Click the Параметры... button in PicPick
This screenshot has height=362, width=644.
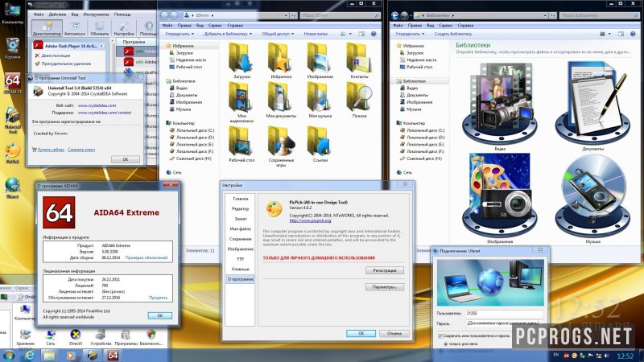pos(385,287)
